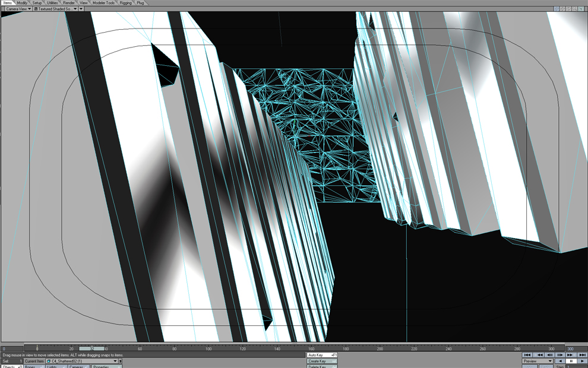Open the Textured Shaded Solid display mode dropdown

click(x=55, y=9)
